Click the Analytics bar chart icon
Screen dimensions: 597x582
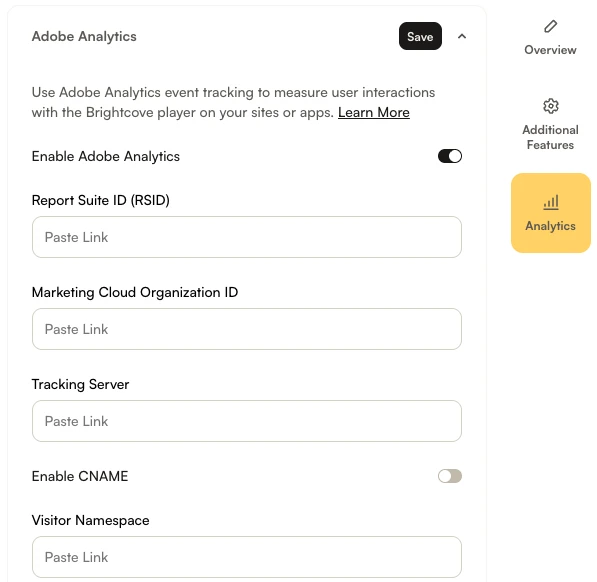[551, 202]
